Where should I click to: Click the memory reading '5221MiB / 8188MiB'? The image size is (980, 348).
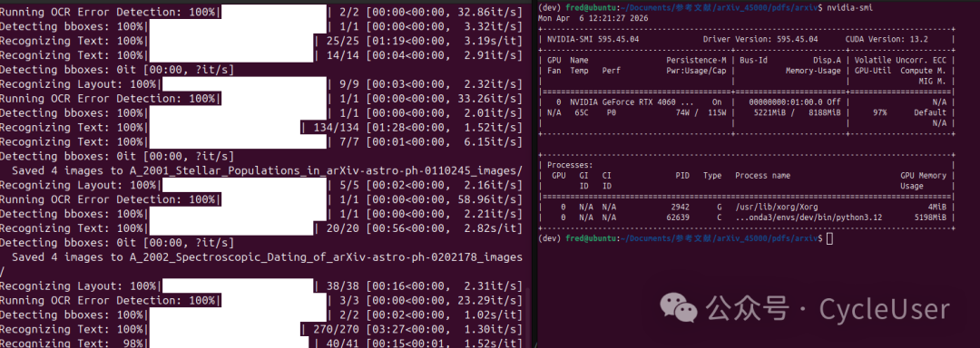[799, 113]
